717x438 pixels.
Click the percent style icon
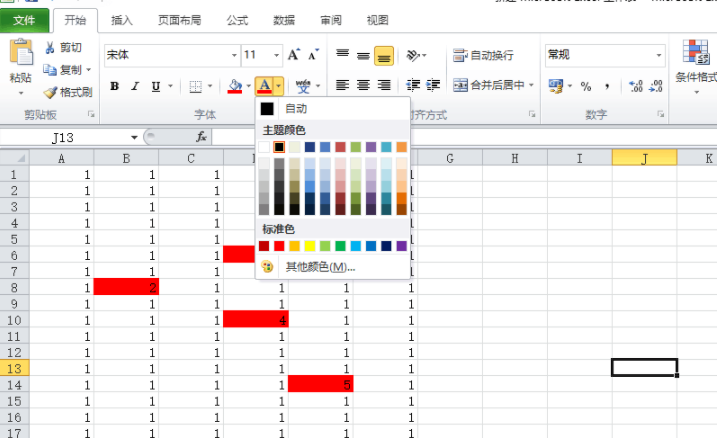coord(586,86)
